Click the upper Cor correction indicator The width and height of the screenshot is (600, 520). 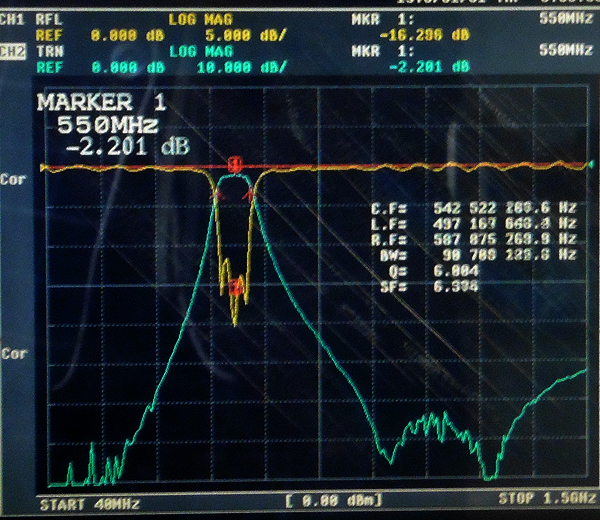pos(14,182)
